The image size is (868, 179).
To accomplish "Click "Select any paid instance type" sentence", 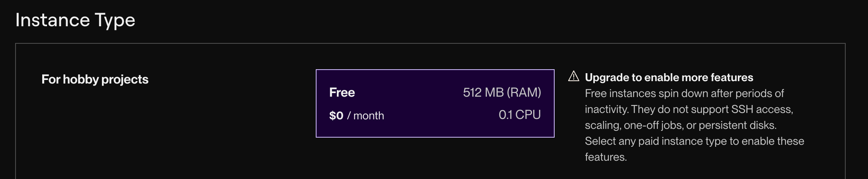I will 694,141.
